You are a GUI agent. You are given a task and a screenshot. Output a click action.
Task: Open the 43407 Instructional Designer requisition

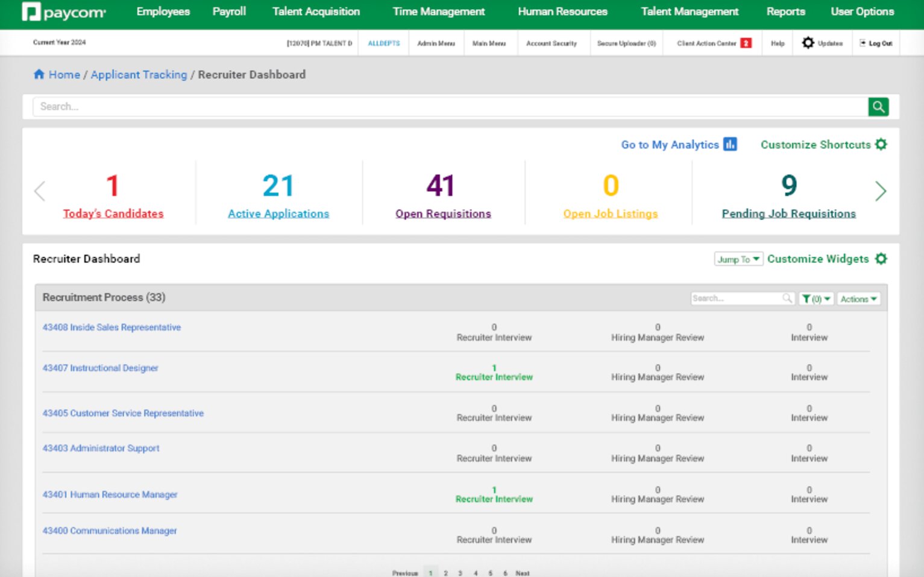point(100,368)
